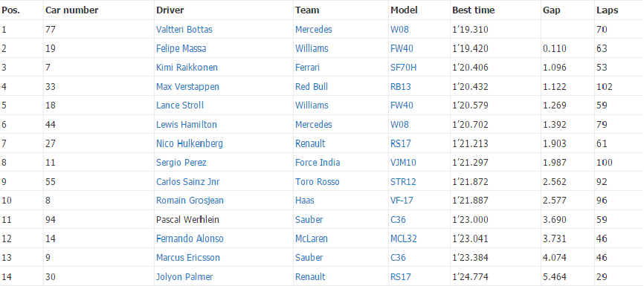Open the Fernando Alonso driver link
The width and height of the screenshot is (644, 286).
click(x=190, y=238)
